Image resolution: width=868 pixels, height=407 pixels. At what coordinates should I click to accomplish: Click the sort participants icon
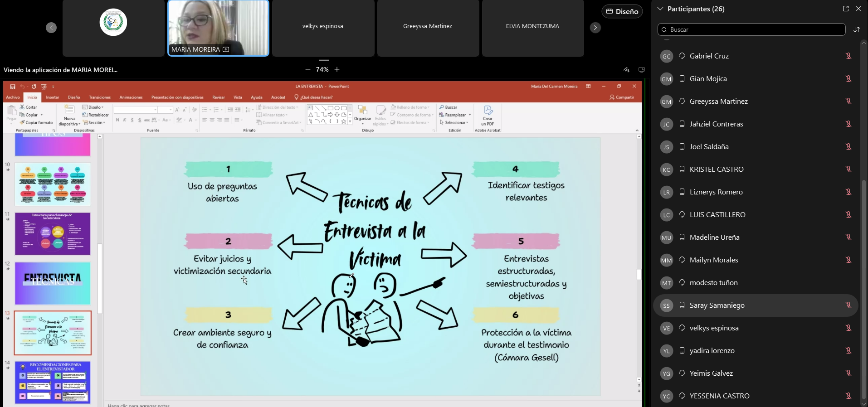point(857,29)
